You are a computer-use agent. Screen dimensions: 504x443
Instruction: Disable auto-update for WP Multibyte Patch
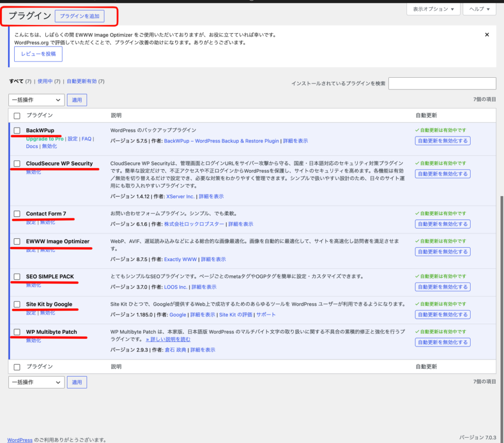pyautogui.click(x=442, y=342)
